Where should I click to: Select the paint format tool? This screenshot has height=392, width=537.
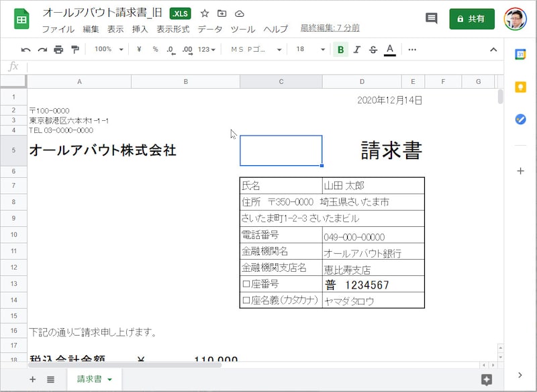tap(75, 50)
